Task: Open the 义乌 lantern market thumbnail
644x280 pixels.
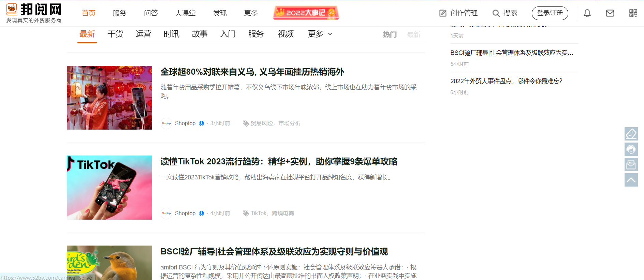Action: [109, 98]
